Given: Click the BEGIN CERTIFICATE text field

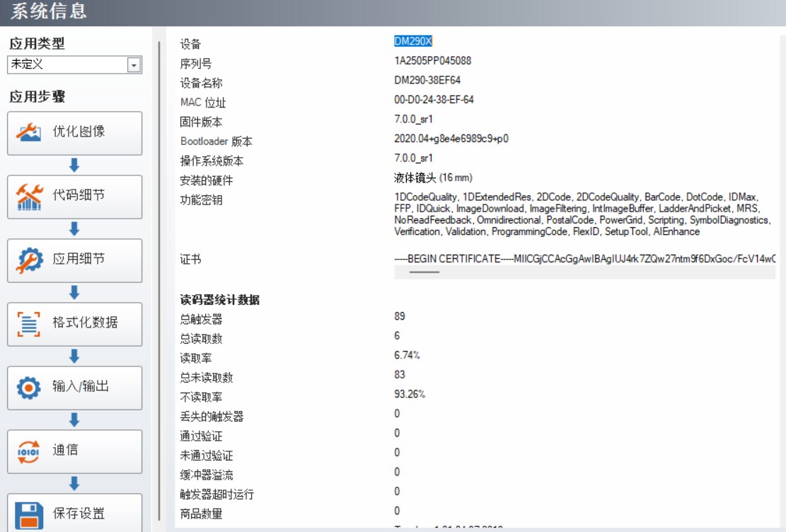Looking at the screenshot, I should (x=584, y=260).
